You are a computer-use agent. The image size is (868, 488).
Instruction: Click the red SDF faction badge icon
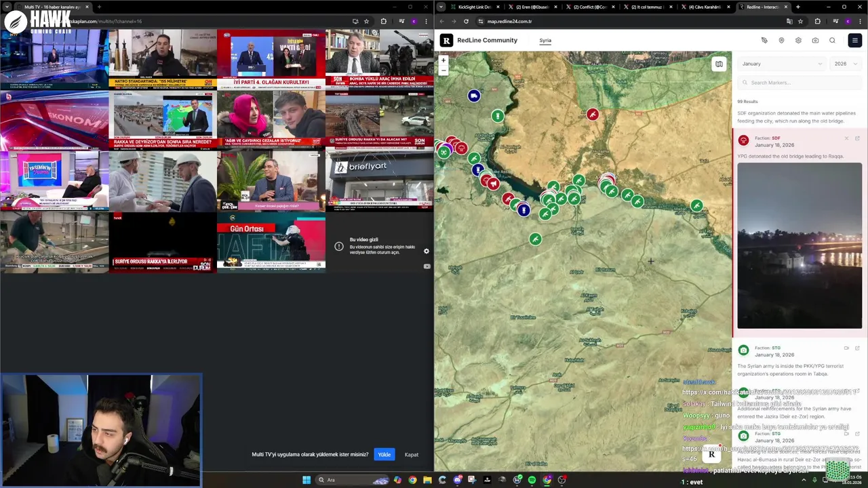743,140
